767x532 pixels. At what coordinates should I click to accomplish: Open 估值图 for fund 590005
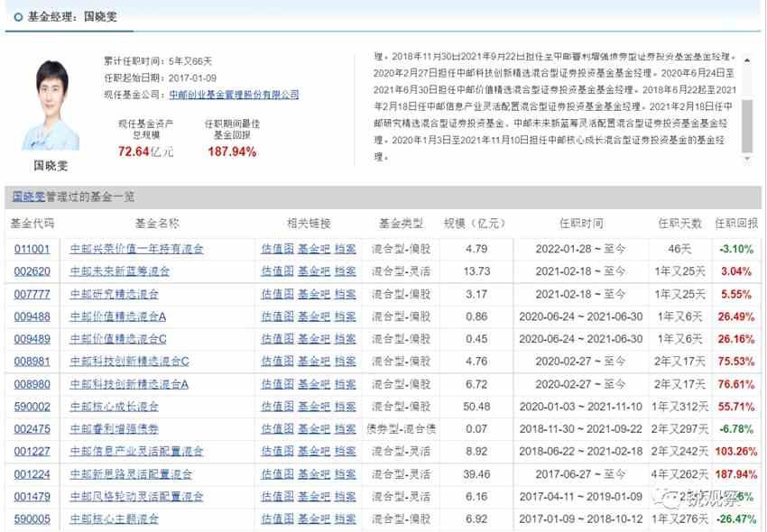[277, 518]
